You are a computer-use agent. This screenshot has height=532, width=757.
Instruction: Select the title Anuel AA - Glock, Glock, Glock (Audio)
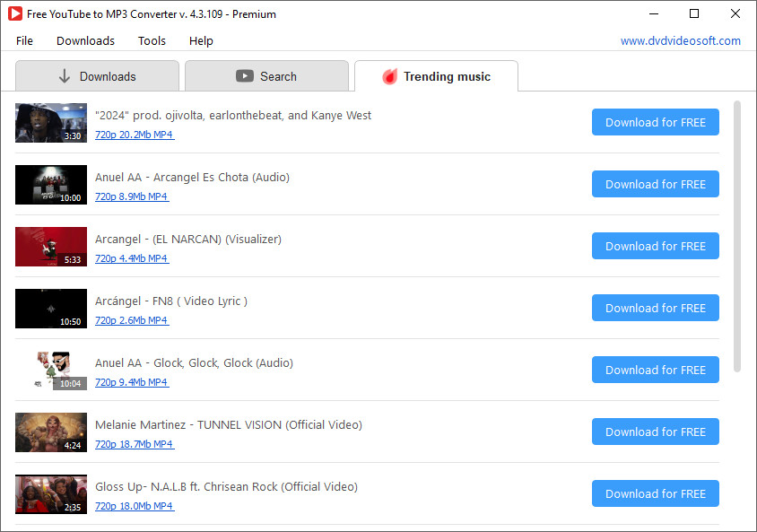194,363
